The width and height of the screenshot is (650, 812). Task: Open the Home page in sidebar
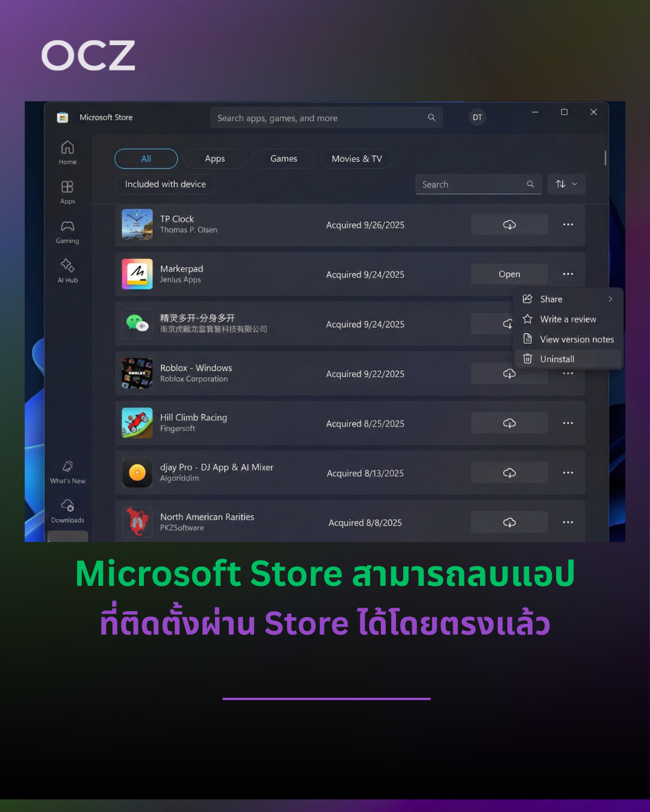pos(67,153)
